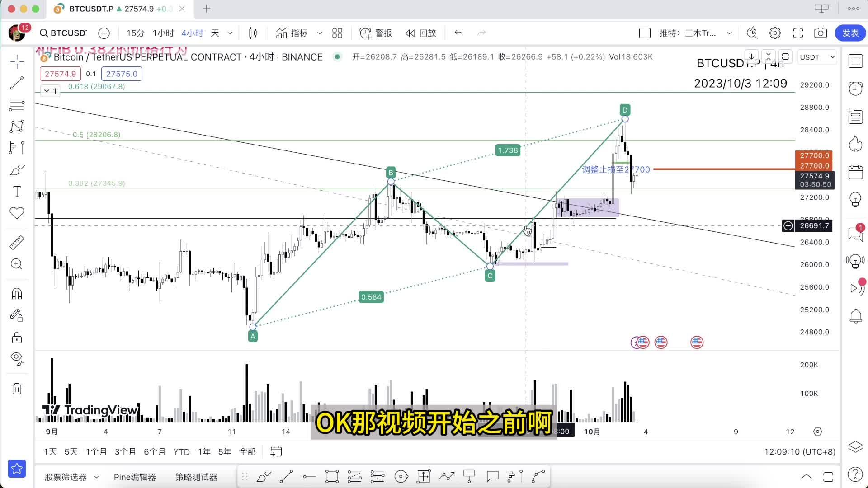
Task: Open the news panel icon
Action: click(x=855, y=117)
